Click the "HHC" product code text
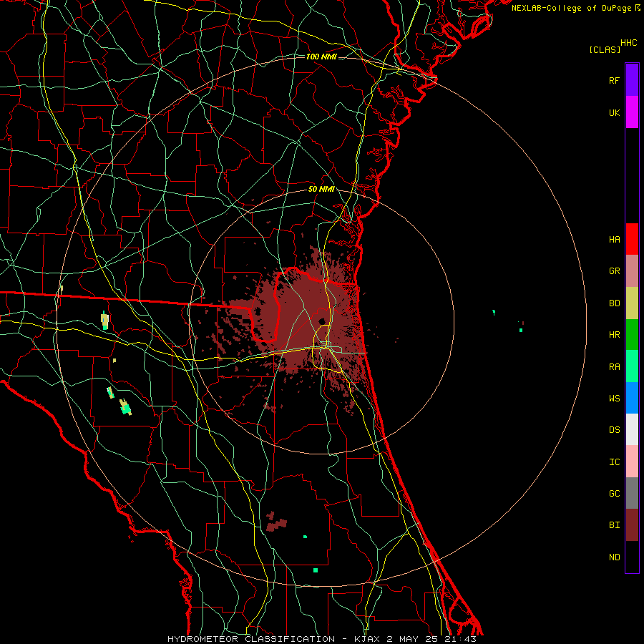The height and width of the screenshot is (644, 644). [628, 43]
